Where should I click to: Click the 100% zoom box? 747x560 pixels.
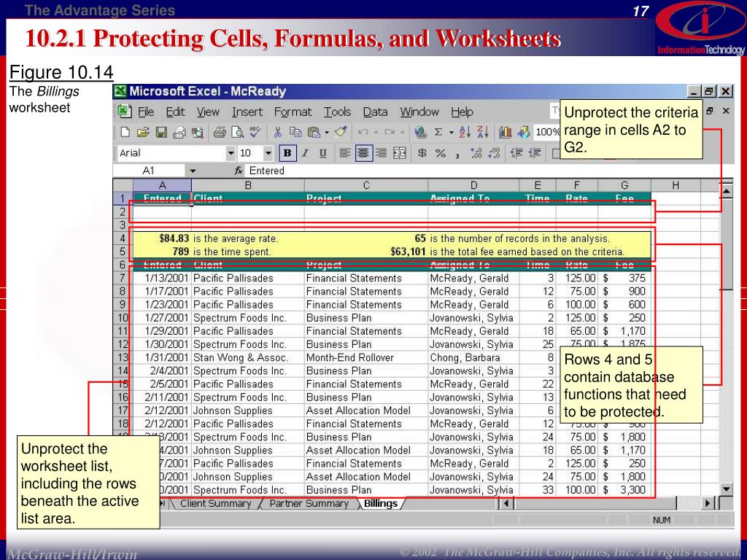pos(547,133)
